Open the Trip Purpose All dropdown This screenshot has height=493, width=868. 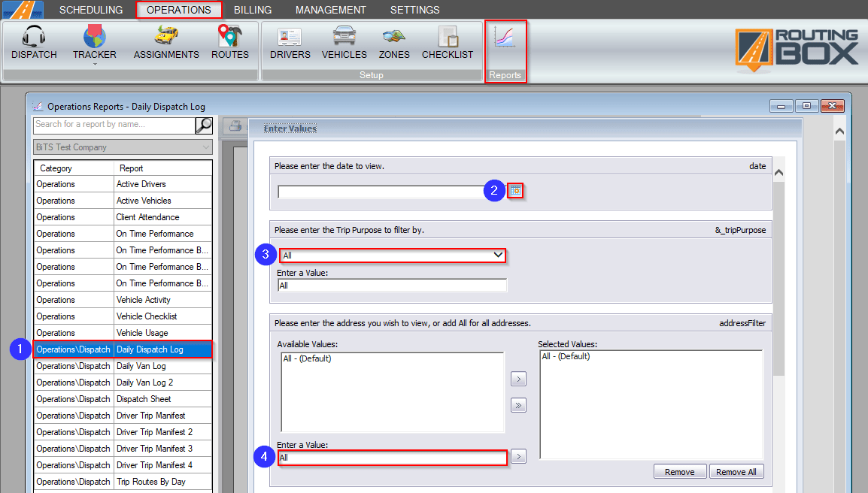point(393,255)
